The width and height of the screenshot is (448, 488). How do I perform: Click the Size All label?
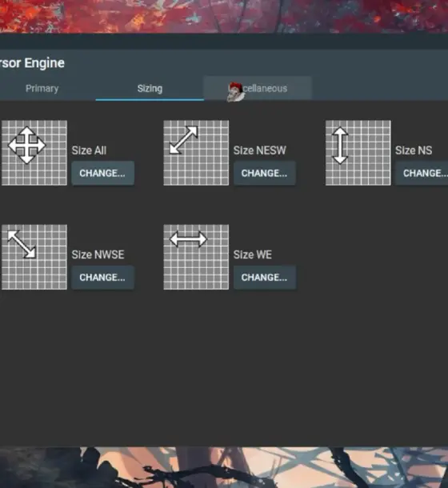point(89,150)
